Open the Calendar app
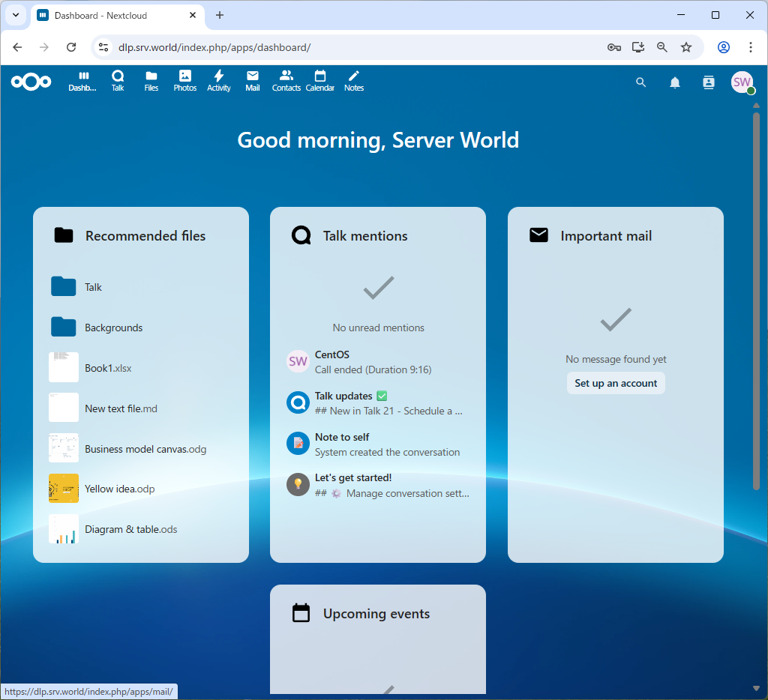 tap(320, 80)
